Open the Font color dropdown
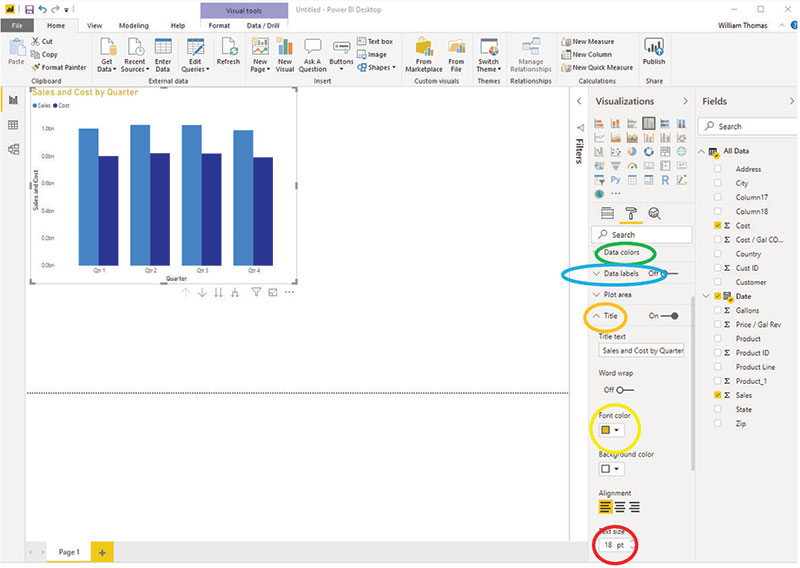 (x=610, y=430)
